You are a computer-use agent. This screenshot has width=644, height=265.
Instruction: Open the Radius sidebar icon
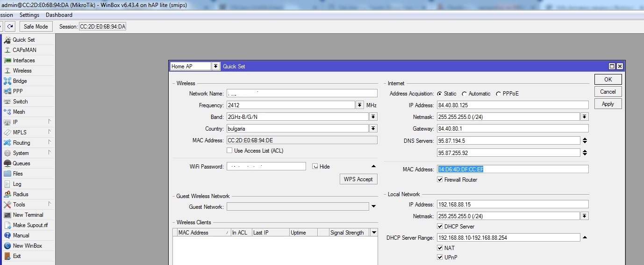click(x=7, y=194)
